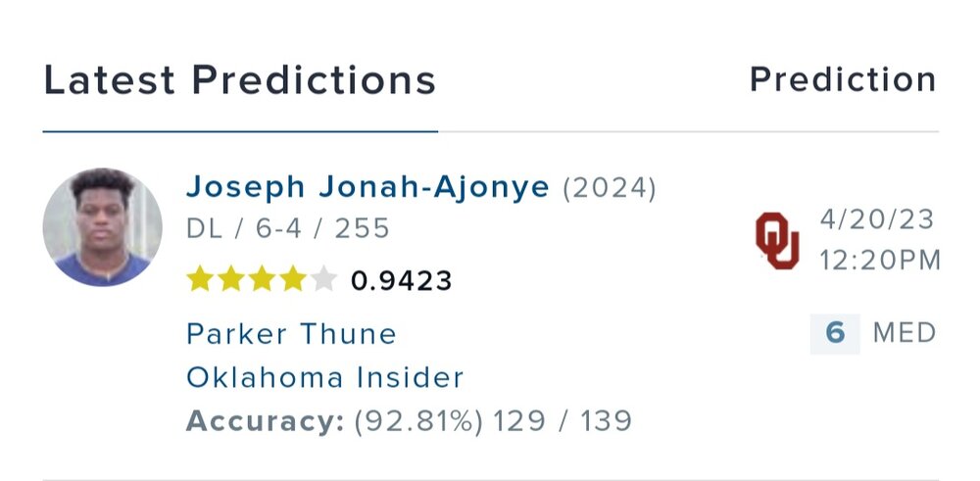Click the gray fifth rating star
The height and width of the screenshot is (481, 980).
click(323, 280)
